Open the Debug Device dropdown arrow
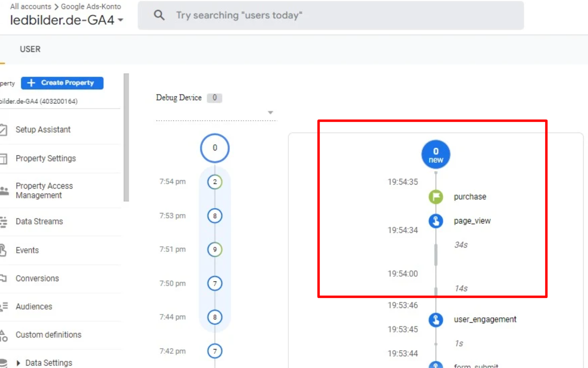588x368 pixels. click(270, 112)
